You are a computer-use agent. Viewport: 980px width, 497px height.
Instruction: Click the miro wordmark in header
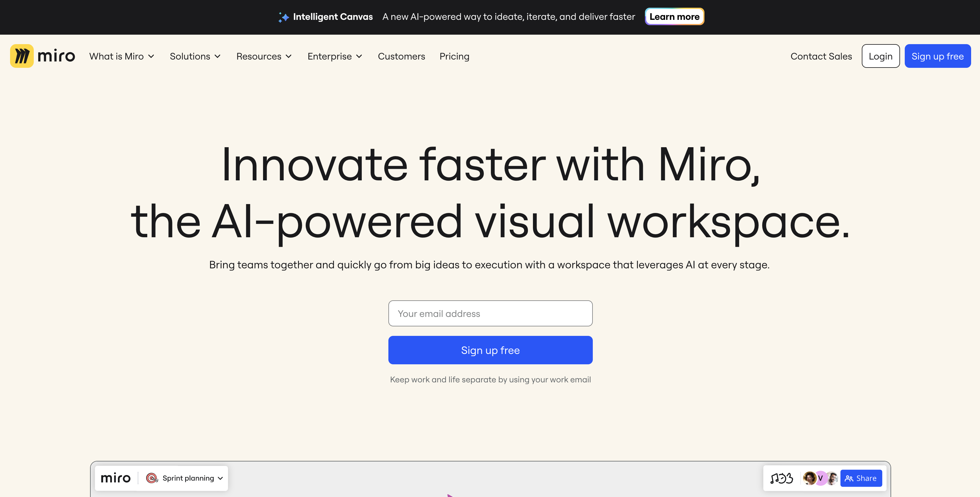56,56
